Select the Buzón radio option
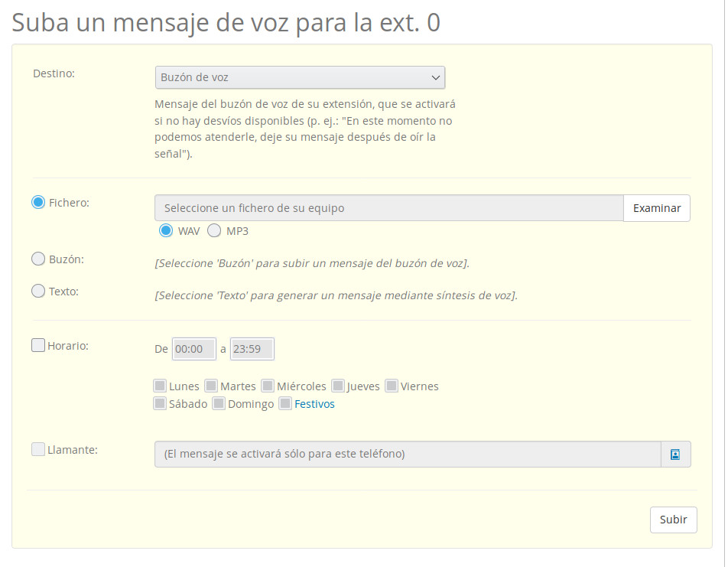 tap(38, 259)
